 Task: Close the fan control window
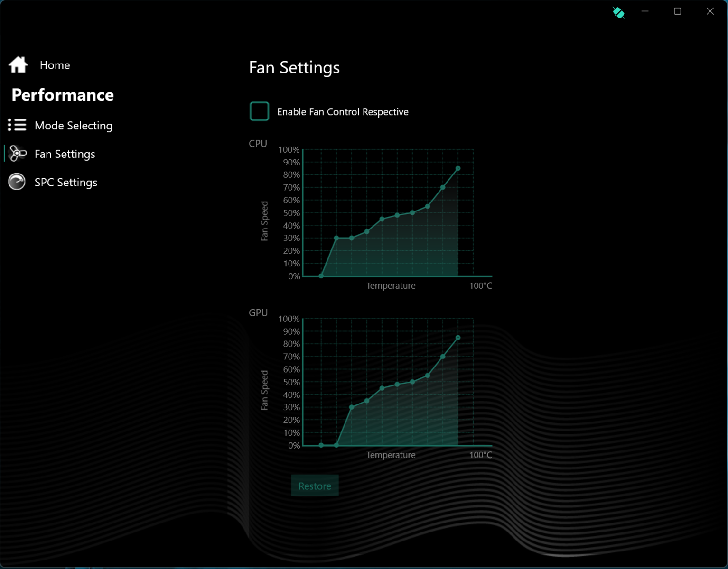(x=710, y=11)
